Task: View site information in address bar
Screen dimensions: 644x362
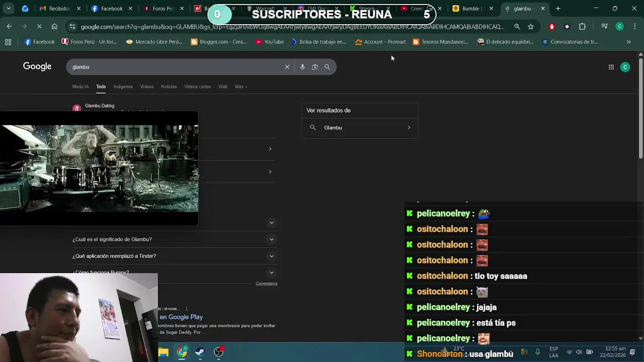Action: point(72,27)
